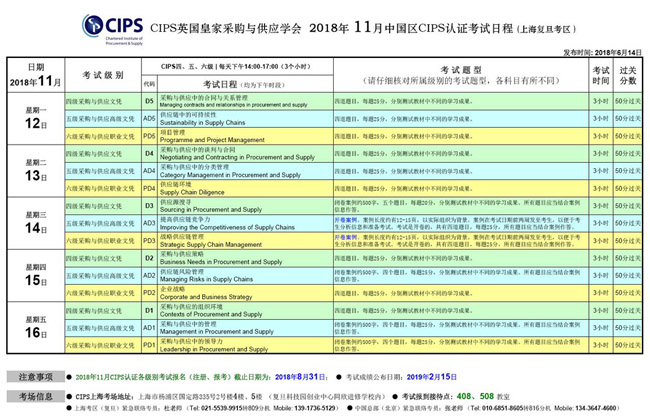
Task: Click 'Negotiating and Contracting in Procurement and Supply'
Action: [x=237, y=158]
